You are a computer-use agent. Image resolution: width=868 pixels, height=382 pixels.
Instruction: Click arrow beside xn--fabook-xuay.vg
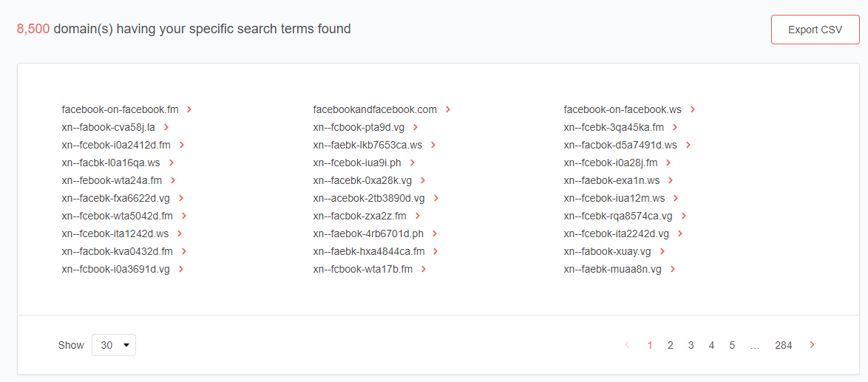(662, 251)
